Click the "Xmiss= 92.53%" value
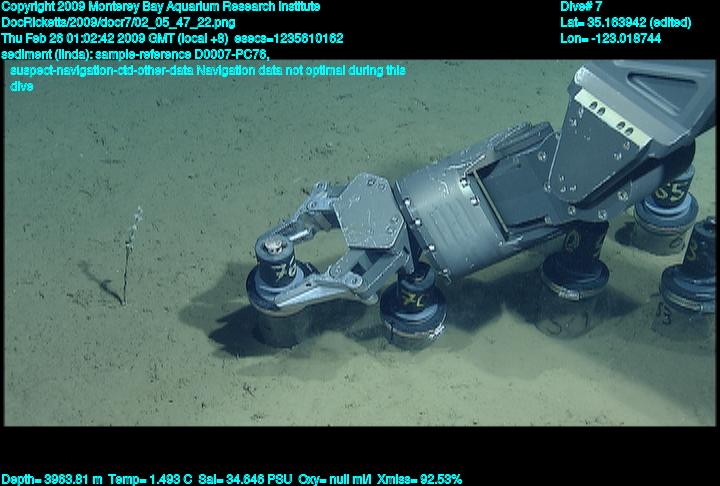Screen dimensions: 720x486 420,479
